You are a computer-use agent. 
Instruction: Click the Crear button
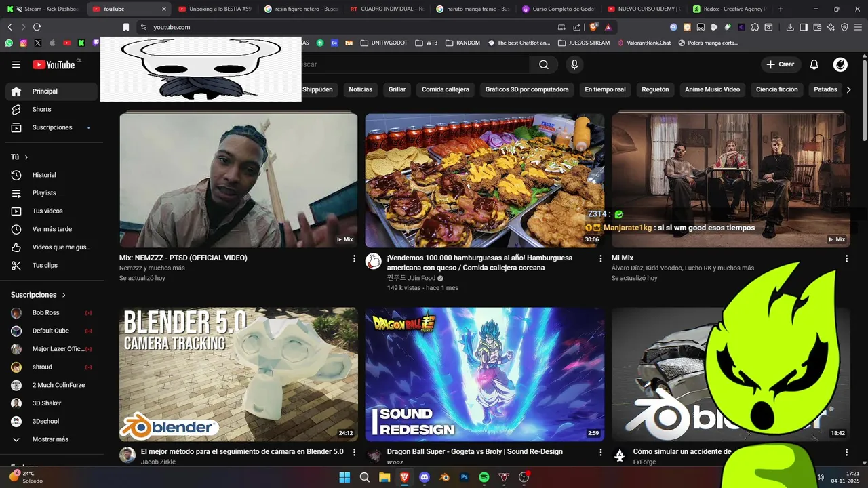(x=781, y=64)
